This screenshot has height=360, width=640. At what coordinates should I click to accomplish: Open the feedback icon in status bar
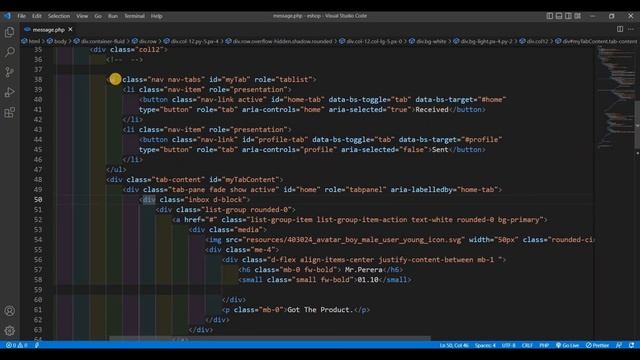click(619, 345)
